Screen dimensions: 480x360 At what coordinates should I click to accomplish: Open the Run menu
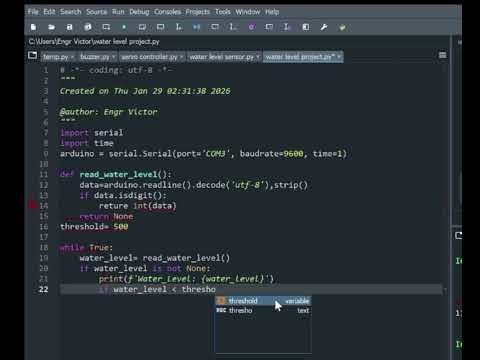(118, 12)
